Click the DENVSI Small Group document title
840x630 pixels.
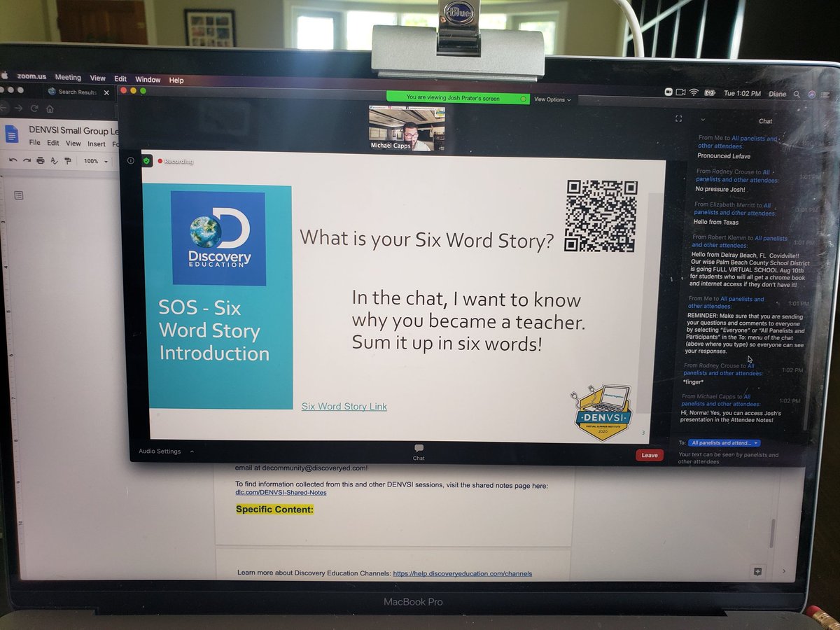coord(74,130)
